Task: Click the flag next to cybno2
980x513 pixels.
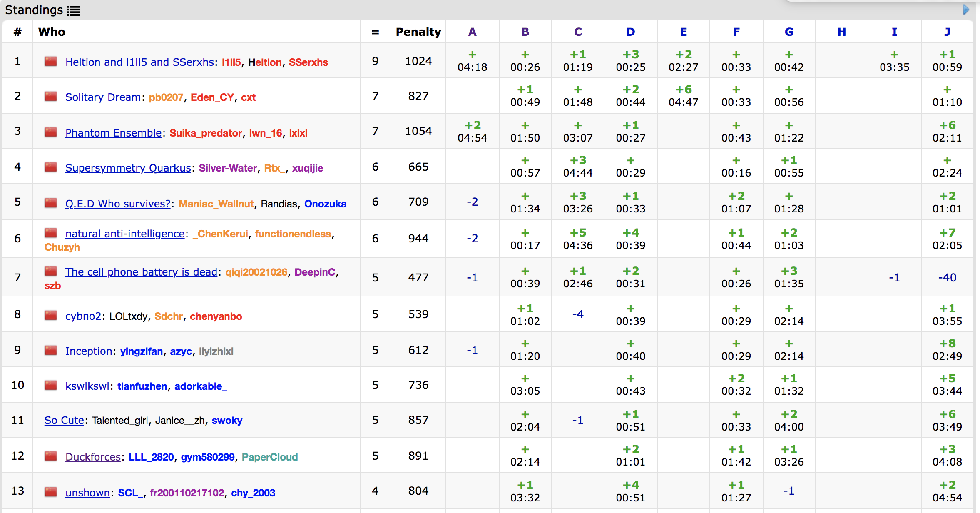Action: click(51, 316)
